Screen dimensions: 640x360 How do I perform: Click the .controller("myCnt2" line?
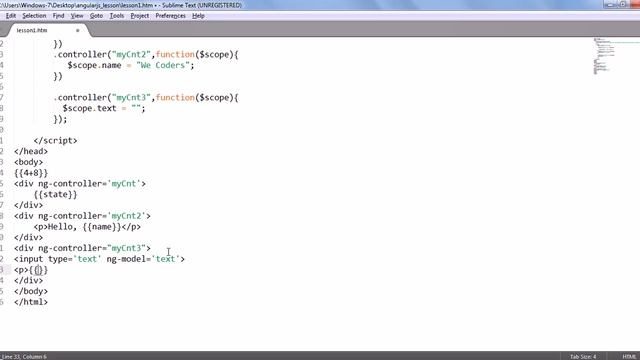pyautogui.click(x=146, y=54)
